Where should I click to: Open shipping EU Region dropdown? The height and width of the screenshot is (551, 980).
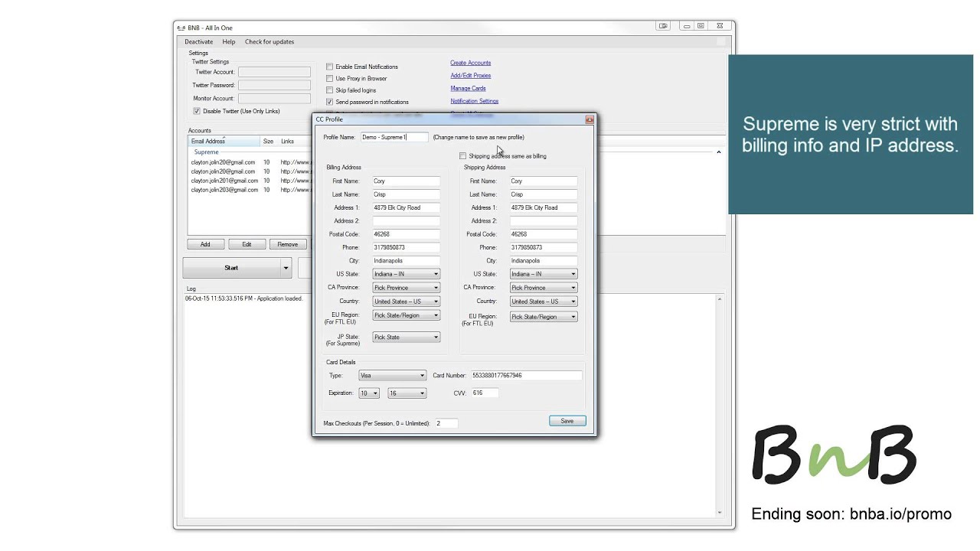(x=544, y=316)
